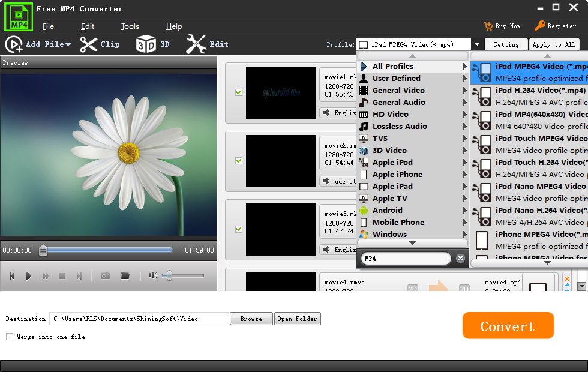The height and width of the screenshot is (372, 588).
Task: Expand the HD Video category
Action: click(413, 115)
